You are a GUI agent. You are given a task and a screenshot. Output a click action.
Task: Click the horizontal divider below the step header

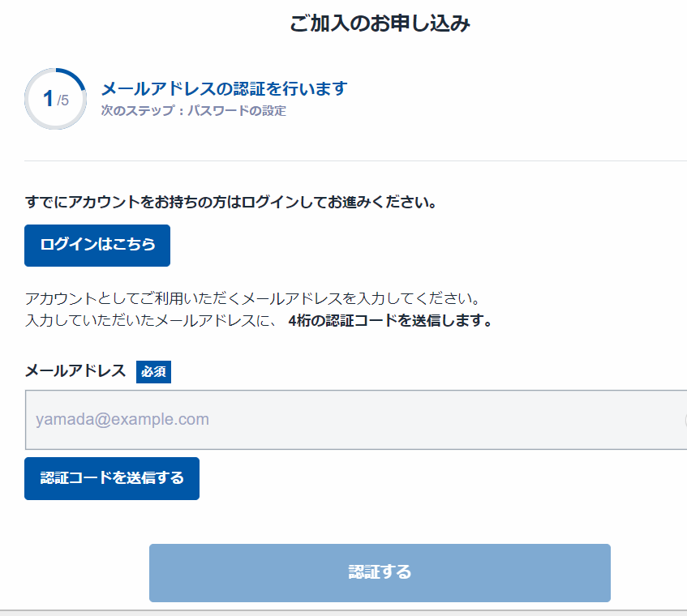pyautogui.click(x=355, y=160)
